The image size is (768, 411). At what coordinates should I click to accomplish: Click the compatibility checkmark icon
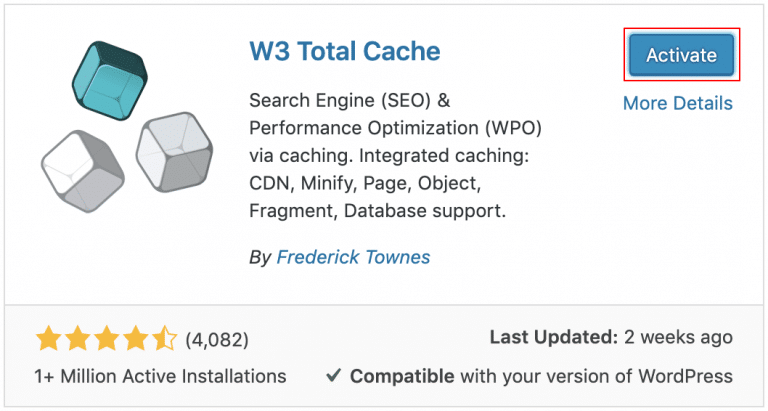(334, 377)
